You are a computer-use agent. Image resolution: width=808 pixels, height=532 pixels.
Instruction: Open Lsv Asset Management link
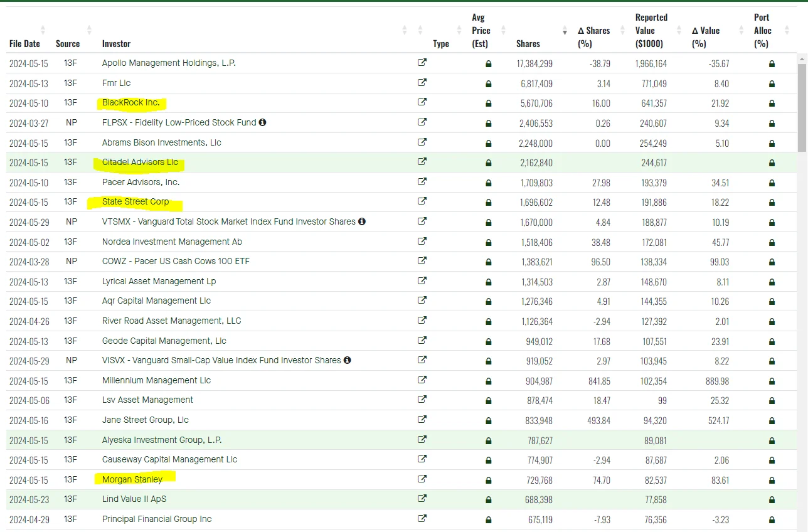click(x=147, y=400)
